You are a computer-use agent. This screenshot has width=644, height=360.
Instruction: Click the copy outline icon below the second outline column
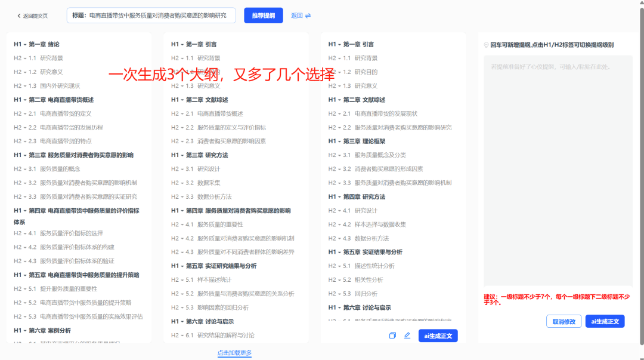pyautogui.click(x=392, y=336)
